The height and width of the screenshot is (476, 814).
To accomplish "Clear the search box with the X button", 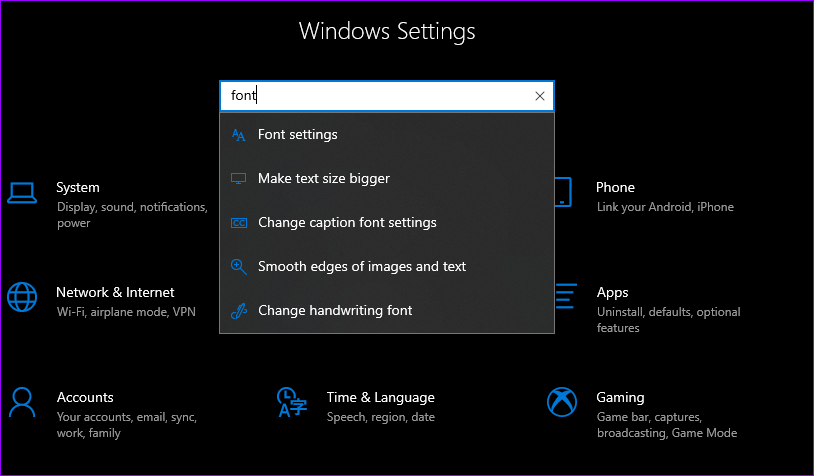I will (x=540, y=96).
